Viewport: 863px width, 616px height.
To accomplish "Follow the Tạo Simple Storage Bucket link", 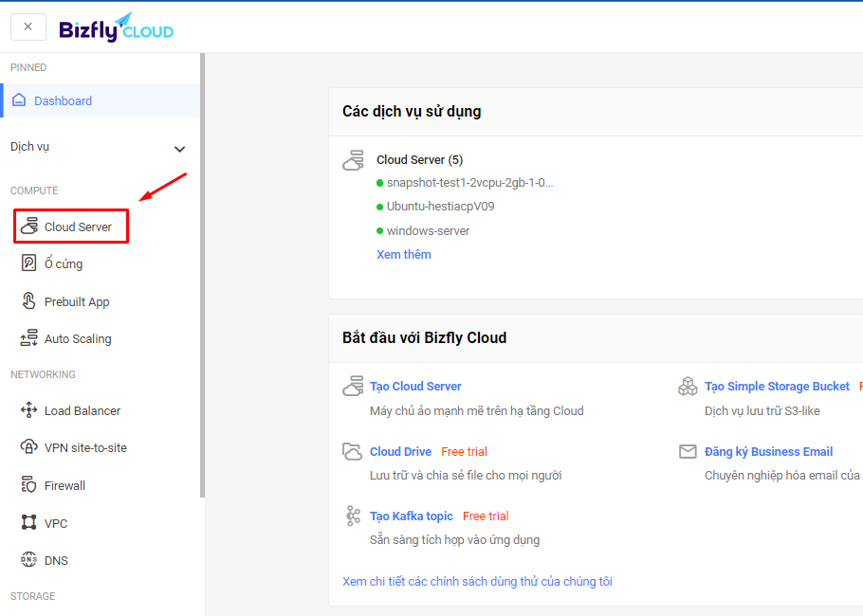I will [777, 387].
